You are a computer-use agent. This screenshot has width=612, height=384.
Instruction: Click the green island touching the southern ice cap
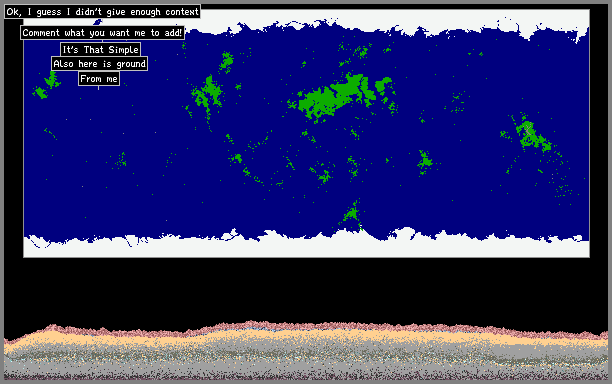pyautogui.click(x=352, y=214)
